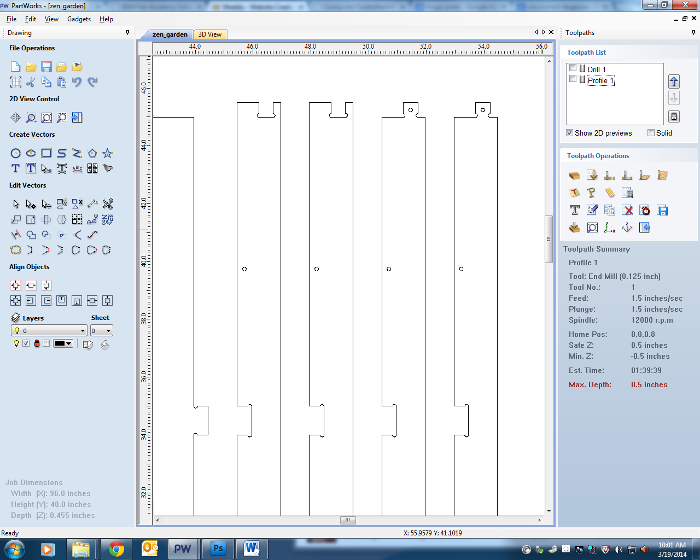
Task: Click the red X Delete toolpath icon
Action: [x=627, y=210]
